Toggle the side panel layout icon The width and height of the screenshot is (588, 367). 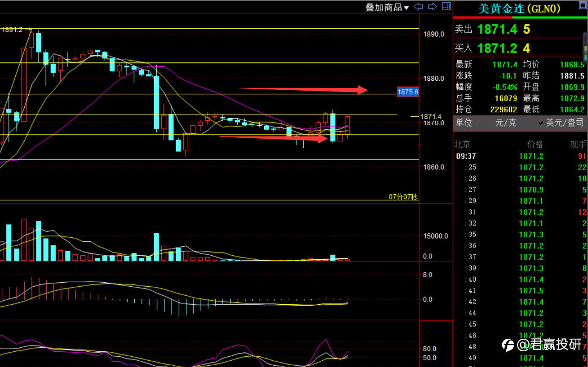coord(447,7)
